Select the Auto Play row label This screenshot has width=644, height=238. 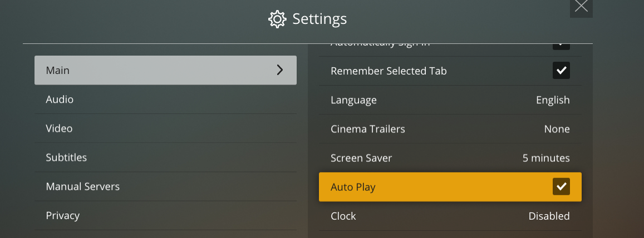353,187
